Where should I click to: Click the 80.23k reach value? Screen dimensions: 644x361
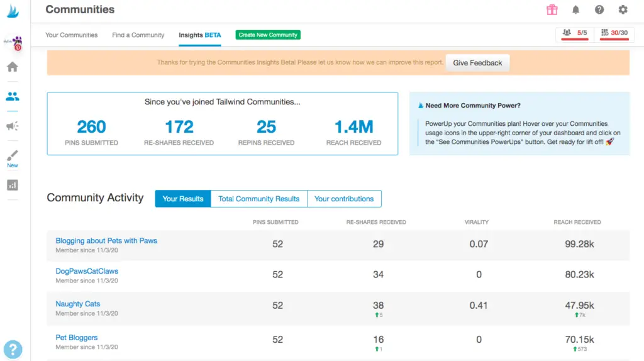tap(579, 274)
